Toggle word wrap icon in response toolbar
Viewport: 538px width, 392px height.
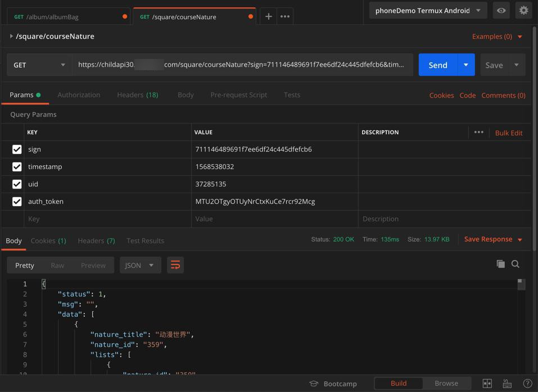[x=175, y=265]
